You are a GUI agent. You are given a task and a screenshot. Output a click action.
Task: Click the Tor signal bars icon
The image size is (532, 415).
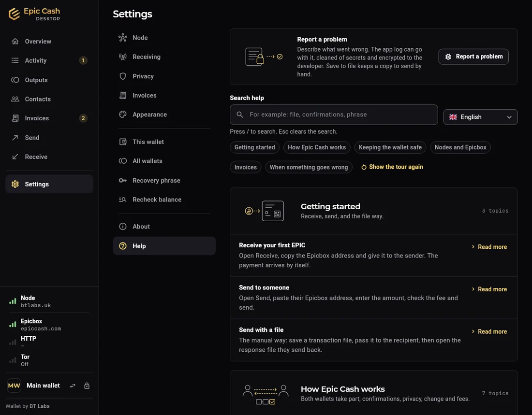(x=13, y=360)
